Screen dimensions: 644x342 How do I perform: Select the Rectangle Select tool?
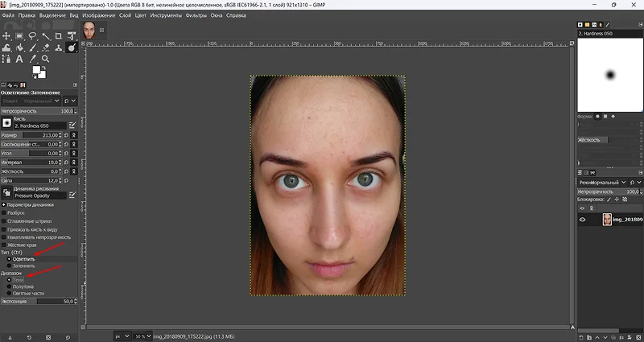point(19,36)
